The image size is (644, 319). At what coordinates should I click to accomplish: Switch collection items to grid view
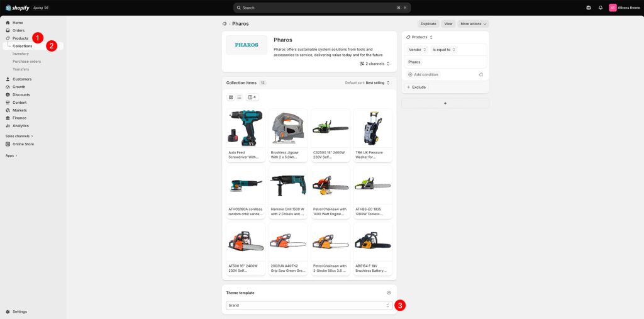[x=231, y=98]
